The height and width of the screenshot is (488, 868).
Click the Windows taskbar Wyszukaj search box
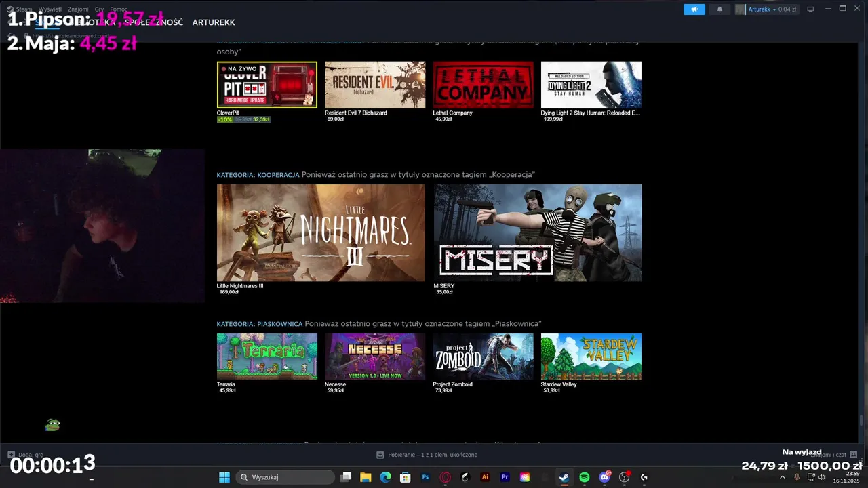285,477
